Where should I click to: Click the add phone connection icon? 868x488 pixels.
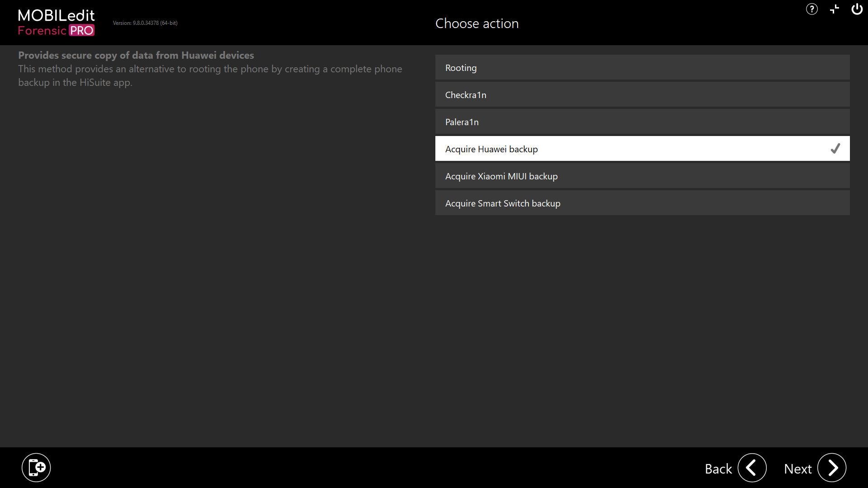coord(36,468)
